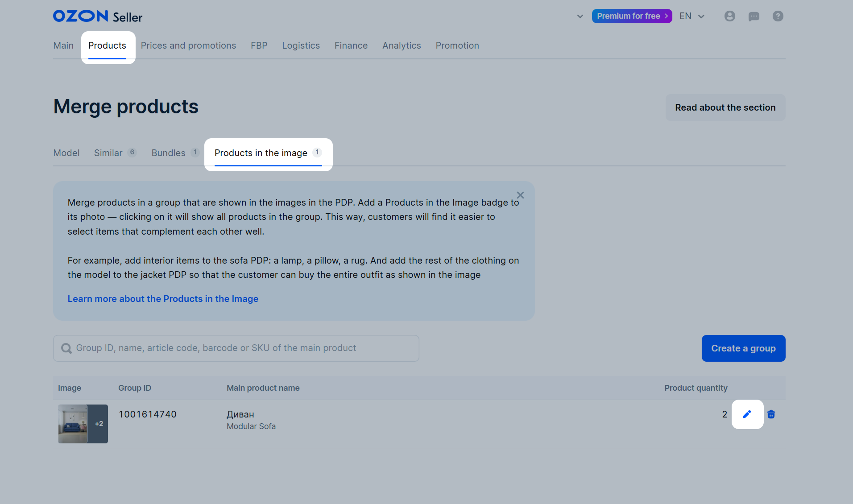
Task: Open the chat messages icon
Action: [754, 17]
